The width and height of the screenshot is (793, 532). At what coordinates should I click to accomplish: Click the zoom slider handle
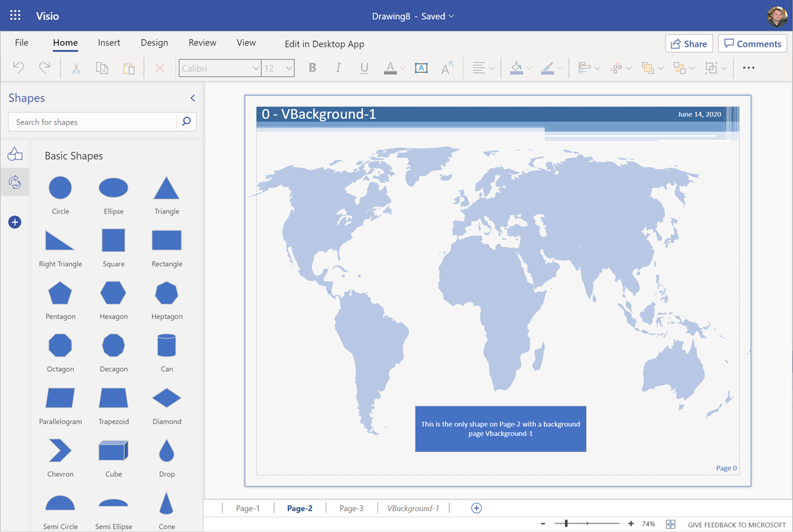click(566, 523)
